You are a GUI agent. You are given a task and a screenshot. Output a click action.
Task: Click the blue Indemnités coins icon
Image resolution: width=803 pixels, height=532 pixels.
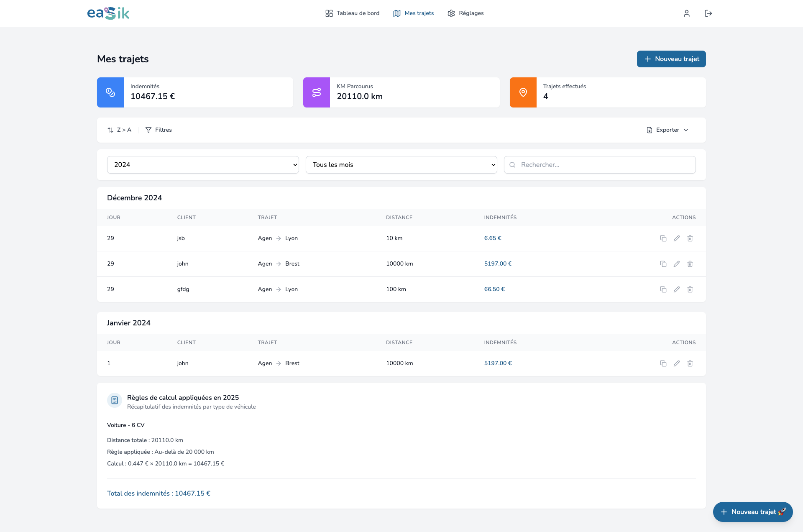[x=110, y=92]
